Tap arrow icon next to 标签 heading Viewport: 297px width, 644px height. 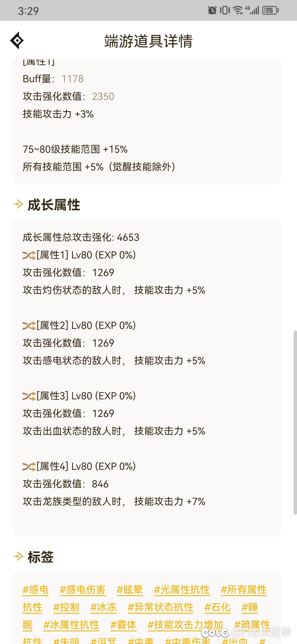tap(18, 556)
